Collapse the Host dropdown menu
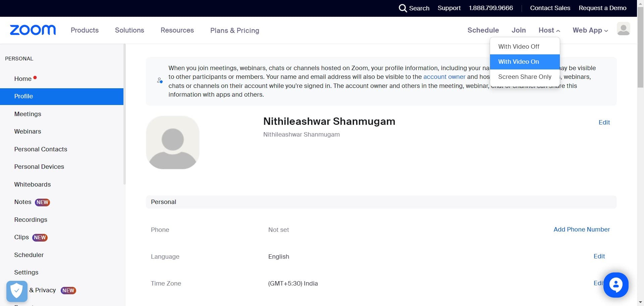This screenshot has height=306, width=644. [x=549, y=30]
